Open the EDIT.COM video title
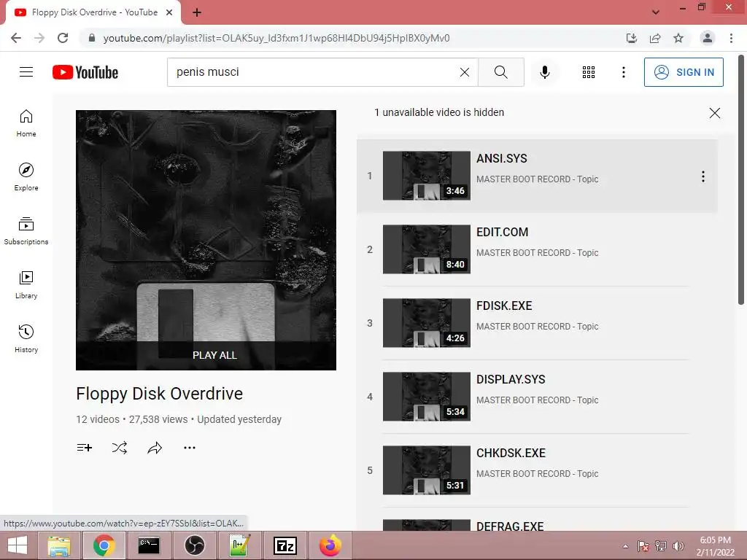747x560 pixels. 502,233
